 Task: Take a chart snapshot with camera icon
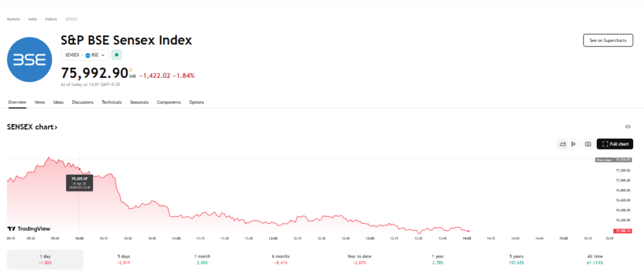588,144
